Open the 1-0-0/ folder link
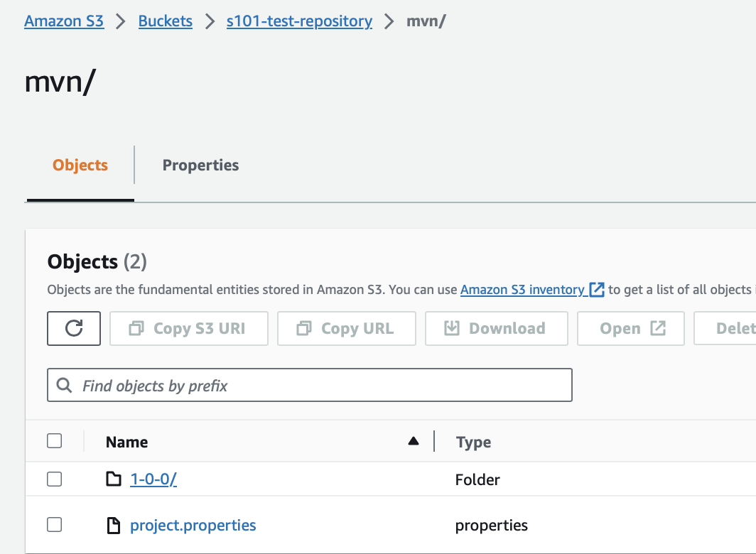 [153, 479]
